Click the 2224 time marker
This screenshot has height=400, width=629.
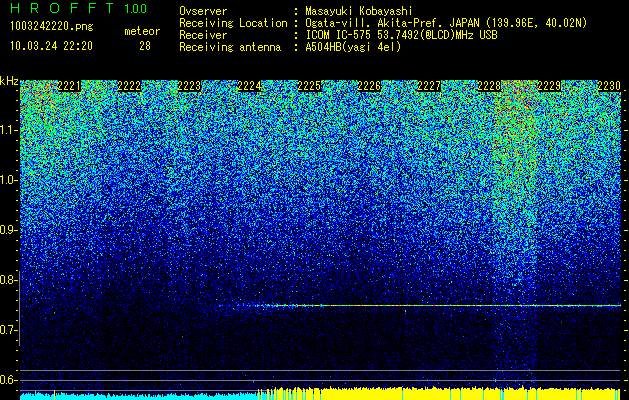coord(249,86)
